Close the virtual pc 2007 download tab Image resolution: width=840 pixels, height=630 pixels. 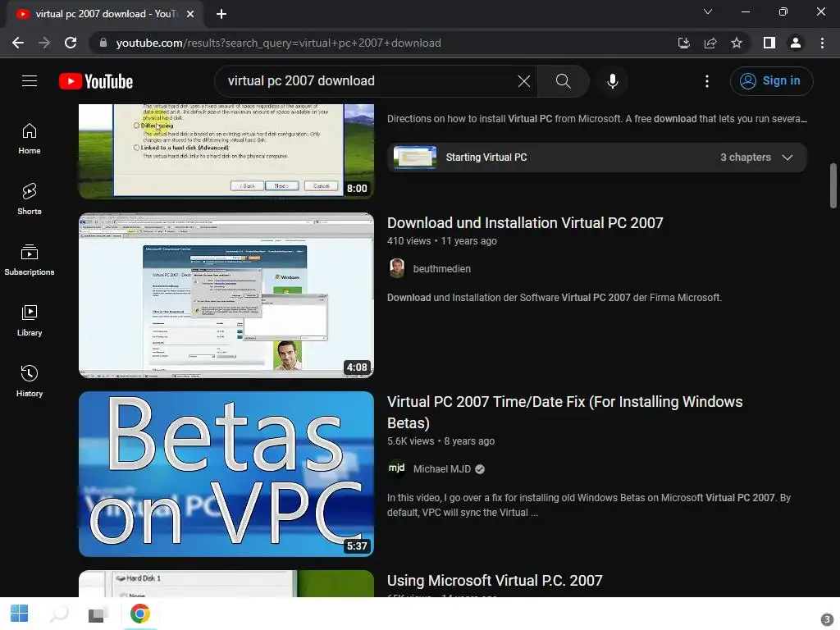tap(190, 14)
